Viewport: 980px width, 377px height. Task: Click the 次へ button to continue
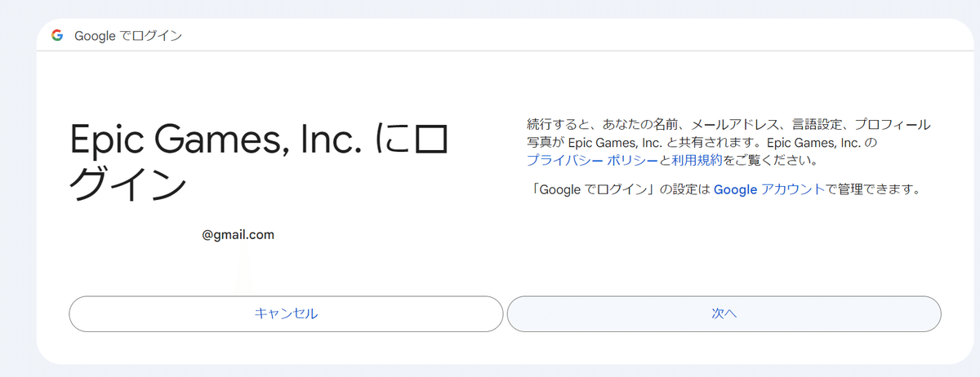point(724,313)
